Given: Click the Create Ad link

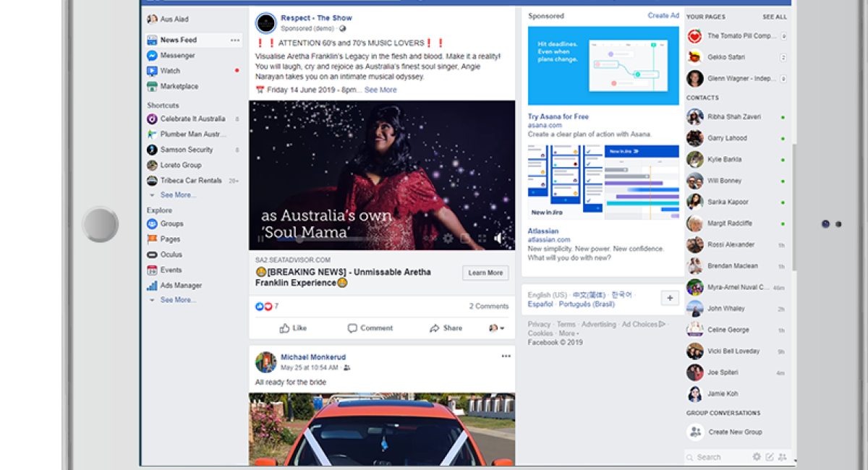Looking at the screenshot, I should [x=663, y=16].
